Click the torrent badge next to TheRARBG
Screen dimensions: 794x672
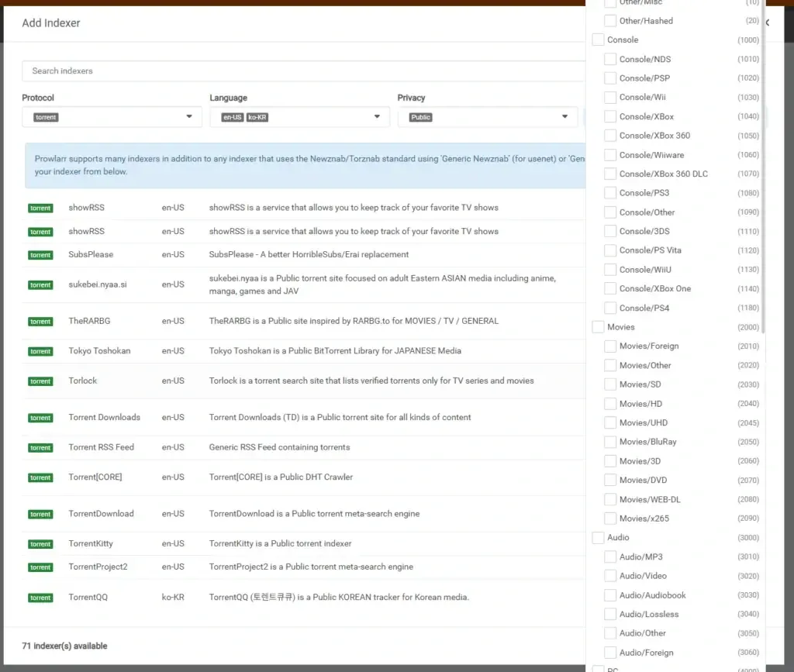[x=40, y=321]
